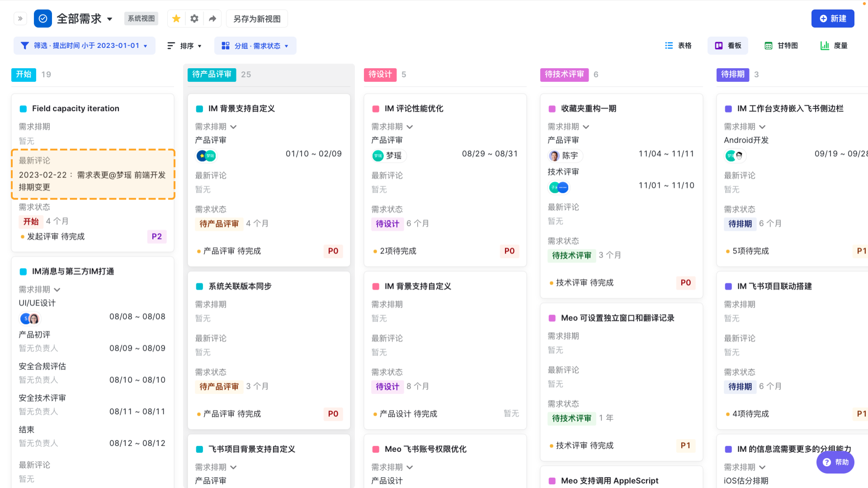Collapse 需求排期 on IM 评论性能优化 card
This screenshot has width=868, height=488.
(x=410, y=127)
